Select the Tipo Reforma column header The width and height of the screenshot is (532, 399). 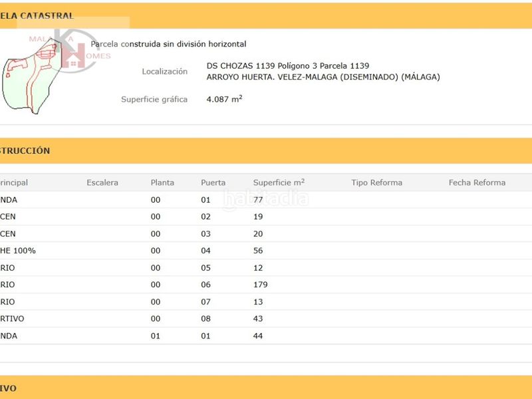coord(376,182)
